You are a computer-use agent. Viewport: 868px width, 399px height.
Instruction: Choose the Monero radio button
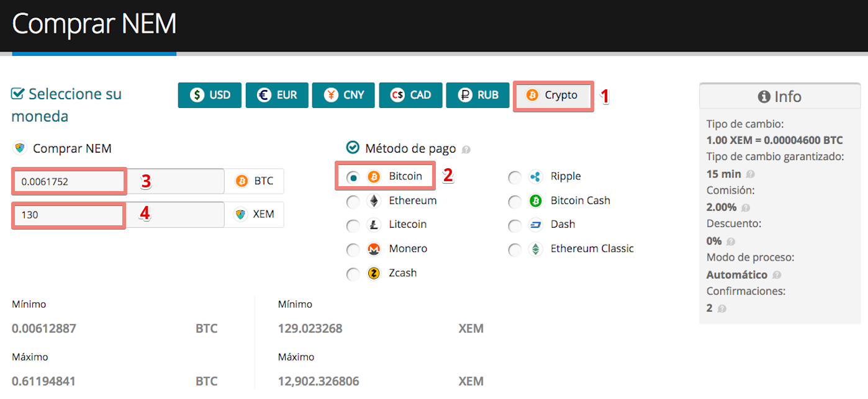353,250
